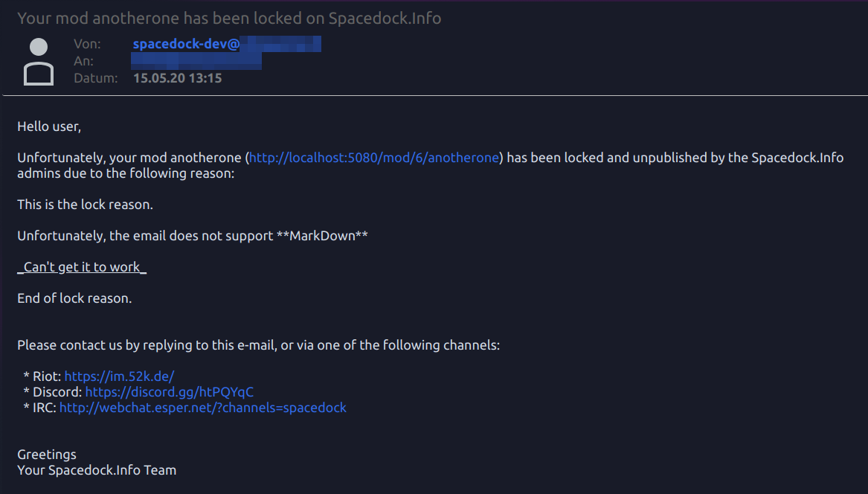The width and height of the screenshot is (868, 494).
Task: Open the Riot im.52k.de link
Action: click(119, 376)
